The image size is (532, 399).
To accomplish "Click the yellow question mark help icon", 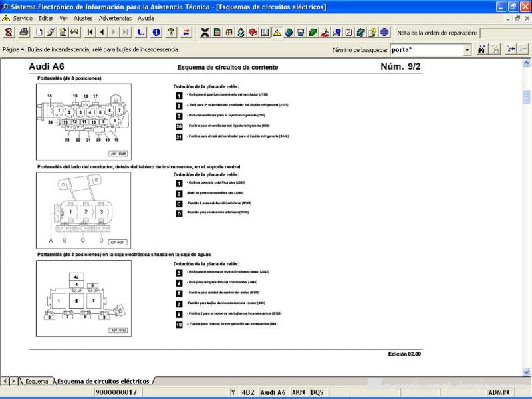I will coord(171,32).
